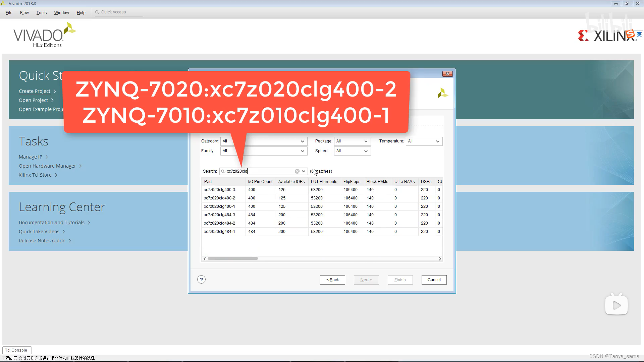Open the Temperature dropdown
Screen dimensions: 644x362
[x=437, y=141]
